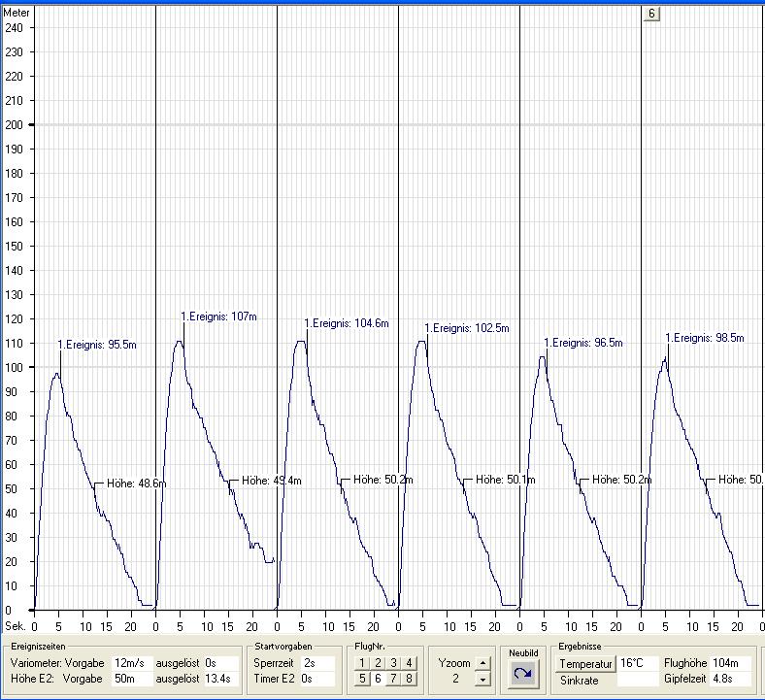
Task: Increase Yzoom with the up arrow
Action: click(x=483, y=663)
